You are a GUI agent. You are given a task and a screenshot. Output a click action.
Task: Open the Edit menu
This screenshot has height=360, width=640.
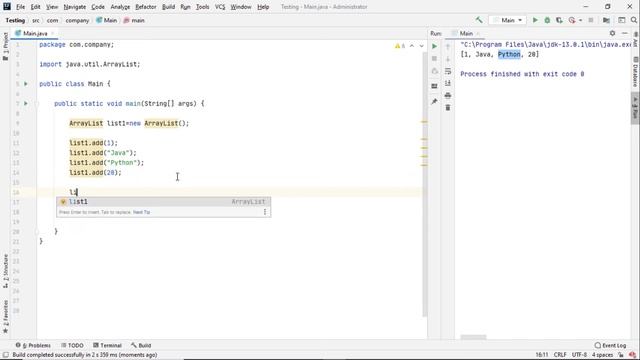pos(36,7)
